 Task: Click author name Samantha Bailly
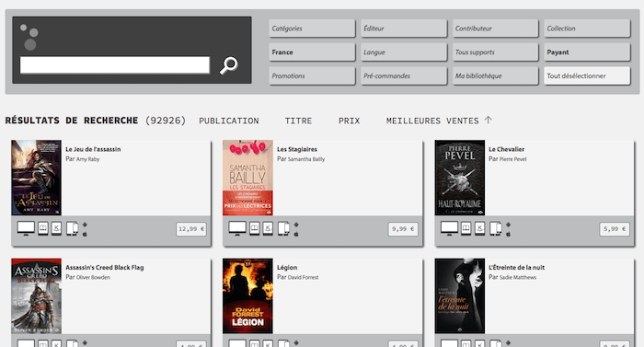306,159
